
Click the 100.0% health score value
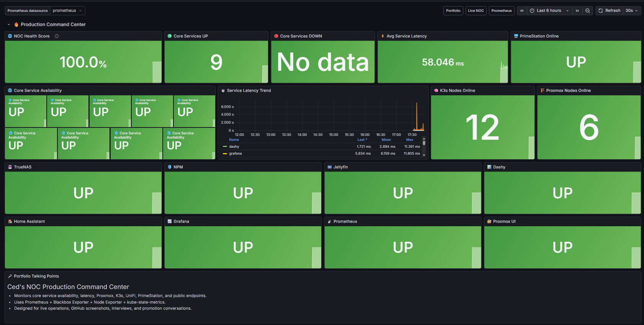[x=83, y=62]
